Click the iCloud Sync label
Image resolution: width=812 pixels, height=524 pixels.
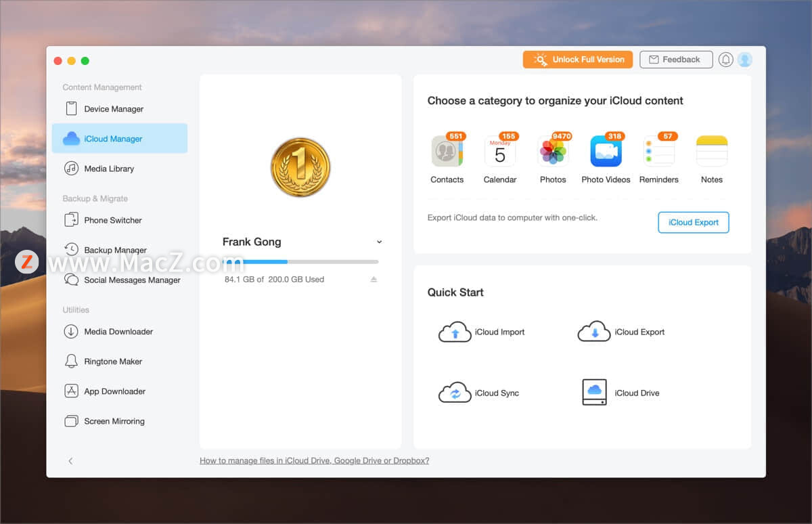point(497,393)
